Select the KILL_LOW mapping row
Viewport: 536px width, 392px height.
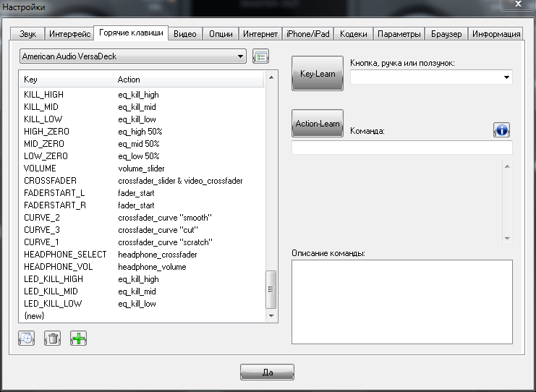pos(142,119)
